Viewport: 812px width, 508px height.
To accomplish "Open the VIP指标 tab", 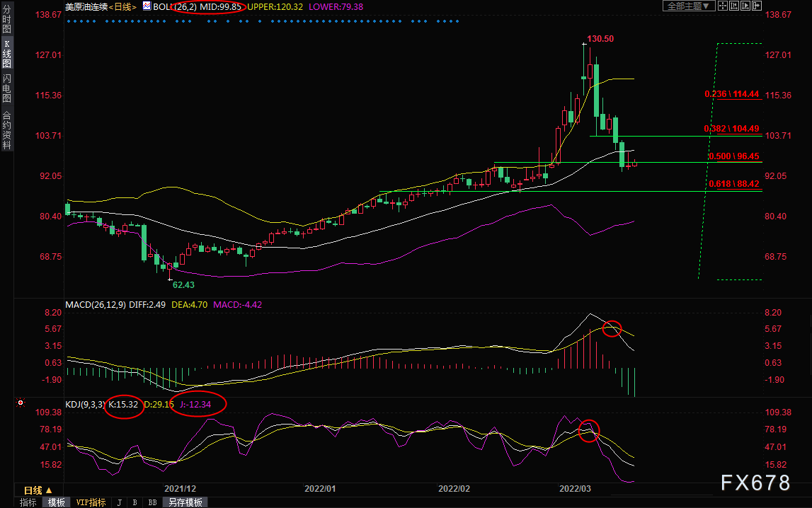I will [91, 502].
